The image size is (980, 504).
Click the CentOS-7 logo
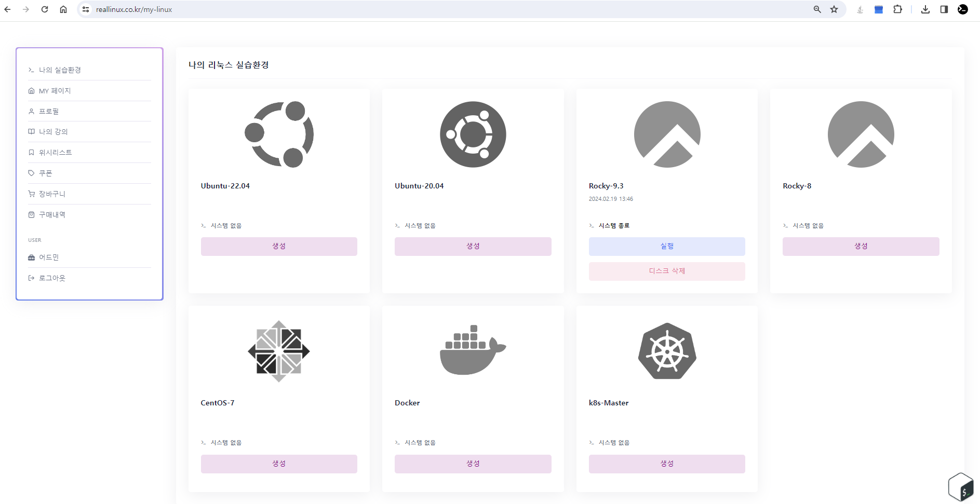[x=279, y=351]
